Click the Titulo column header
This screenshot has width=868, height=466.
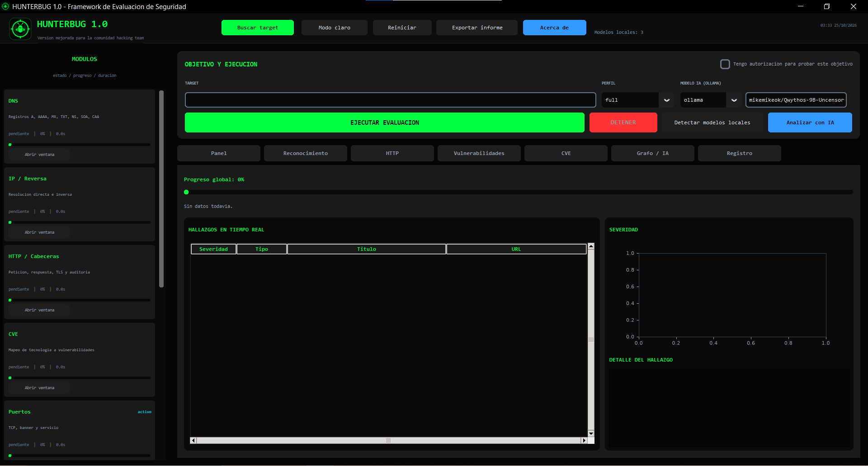(x=367, y=249)
